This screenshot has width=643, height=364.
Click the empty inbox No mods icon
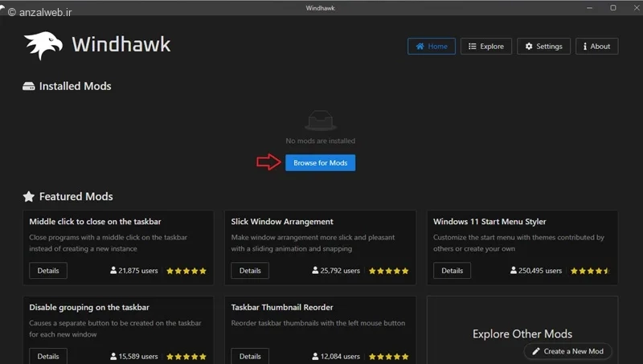[320, 121]
